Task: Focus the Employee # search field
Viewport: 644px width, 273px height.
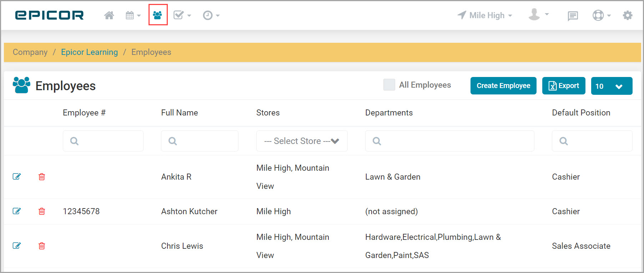Action: (x=103, y=141)
